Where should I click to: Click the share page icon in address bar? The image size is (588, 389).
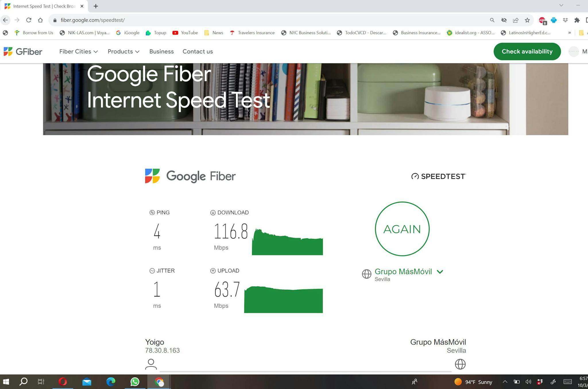(x=516, y=20)
